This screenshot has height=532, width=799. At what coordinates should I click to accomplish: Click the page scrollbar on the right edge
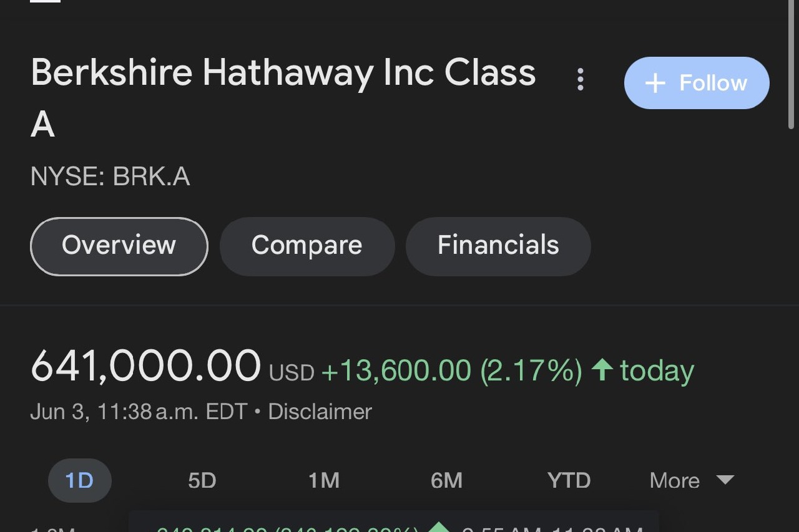coord(792,62)
